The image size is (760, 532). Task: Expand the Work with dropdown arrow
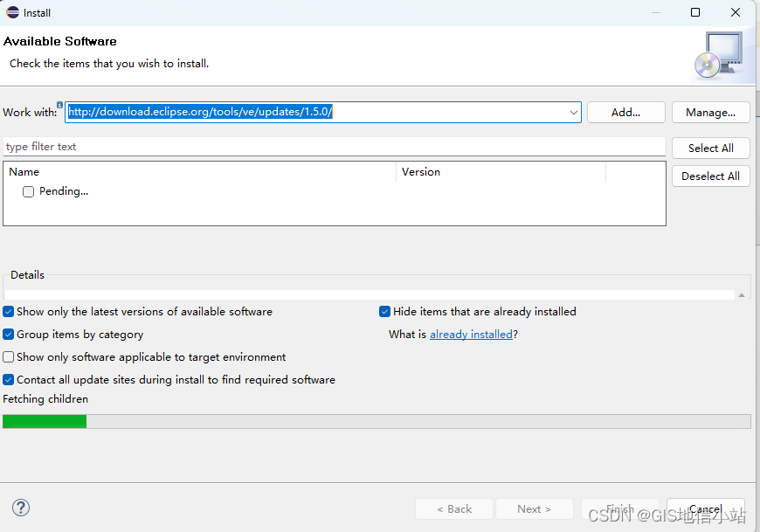point(573,113)
